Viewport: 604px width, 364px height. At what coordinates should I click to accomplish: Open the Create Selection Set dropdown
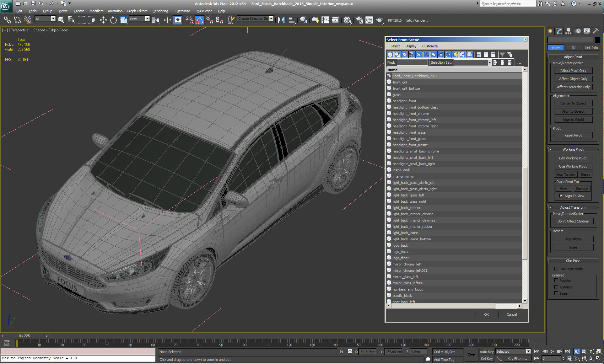271,19
